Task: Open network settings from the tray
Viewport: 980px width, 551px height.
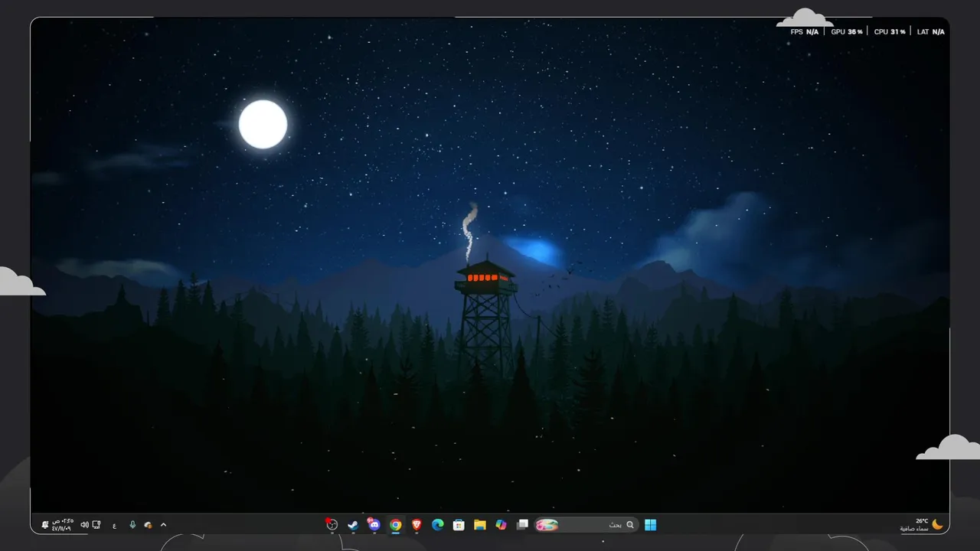Action: [96, 525]
